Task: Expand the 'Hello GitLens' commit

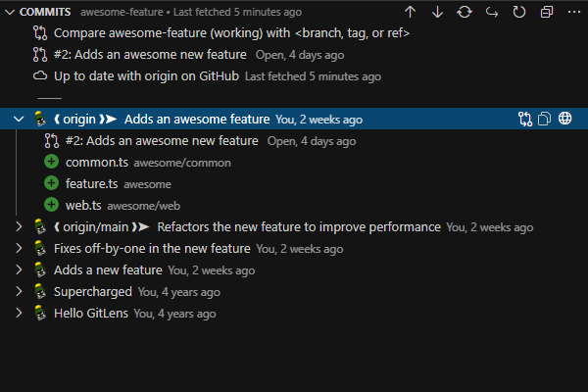Action: click(19, 314)
